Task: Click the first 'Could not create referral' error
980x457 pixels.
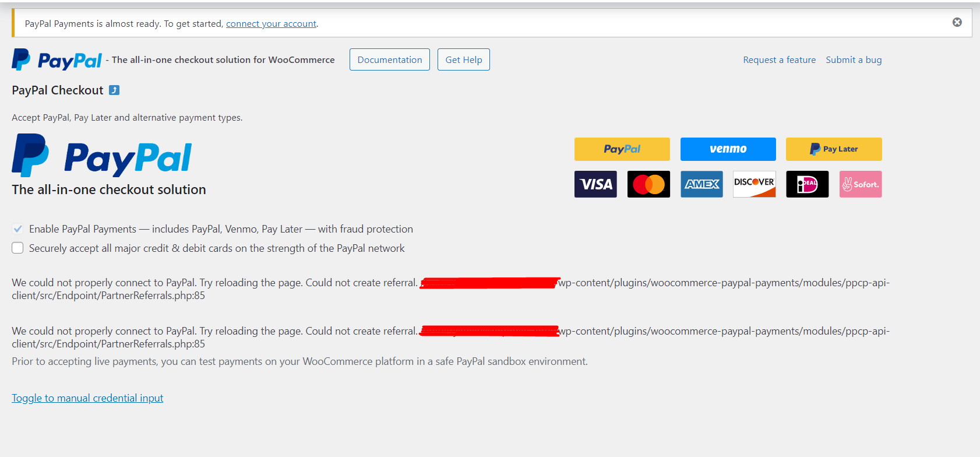Action: point(450,289)
